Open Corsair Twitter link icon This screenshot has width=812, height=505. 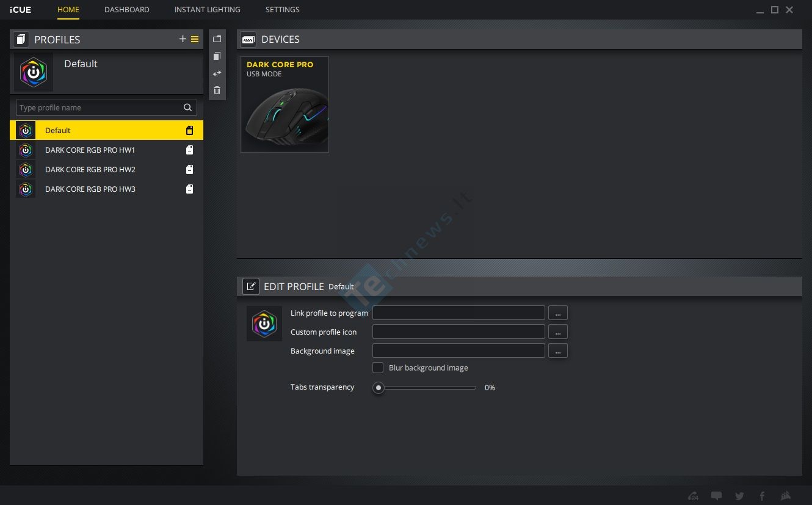pyautogui.click(x=739, y=496)
